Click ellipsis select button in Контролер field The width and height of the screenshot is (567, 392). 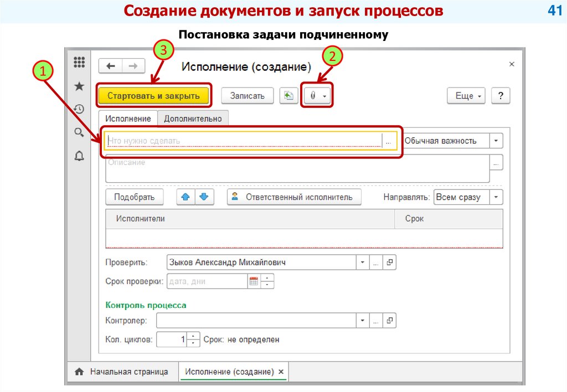coord(376,321)
